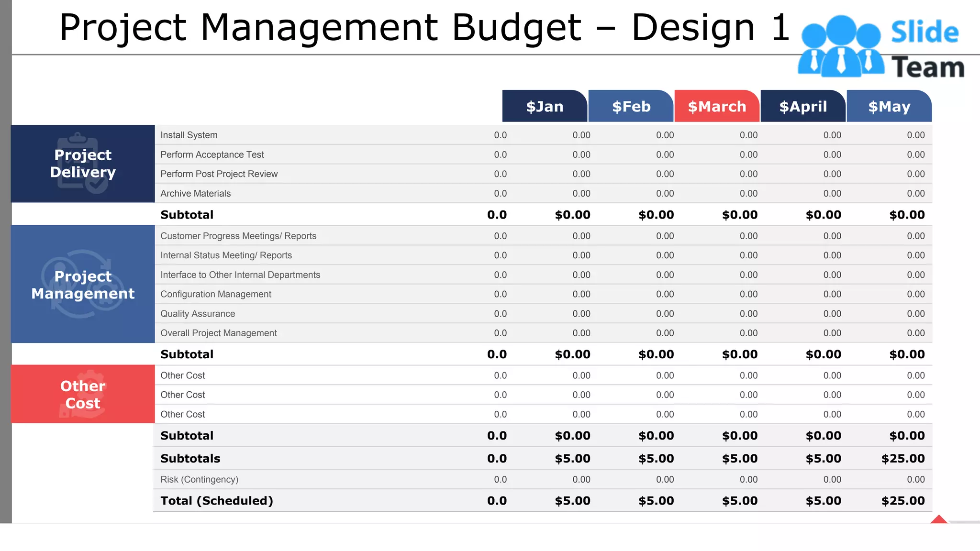Click the Quality Assurance row label

click(x=198, y=314)
